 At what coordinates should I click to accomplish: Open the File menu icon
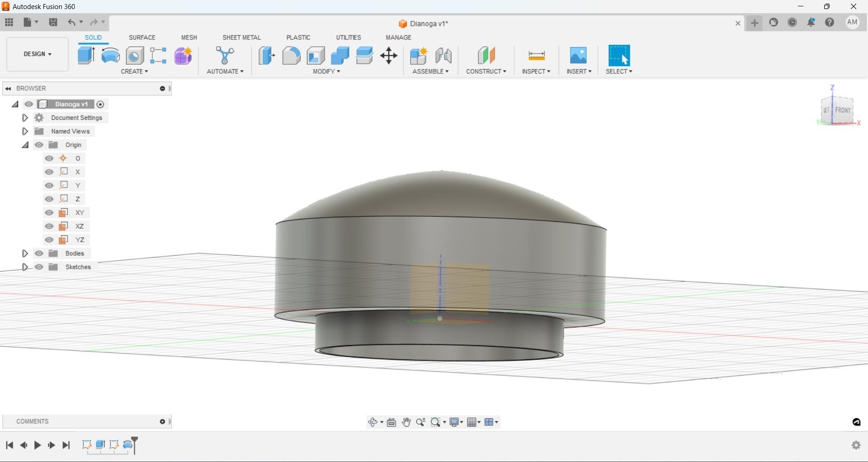pos(30,22)
